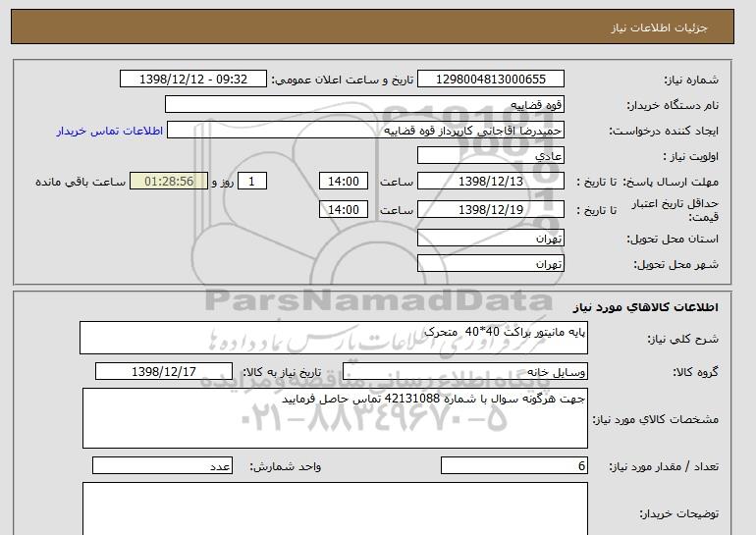Click the شماره نیاز field 1298004813000655
This screenshot has width=756, height=535.
490,80
